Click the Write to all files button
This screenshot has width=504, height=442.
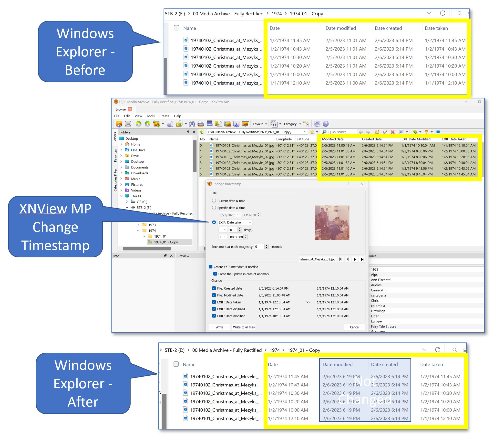(x=244, y=327)
